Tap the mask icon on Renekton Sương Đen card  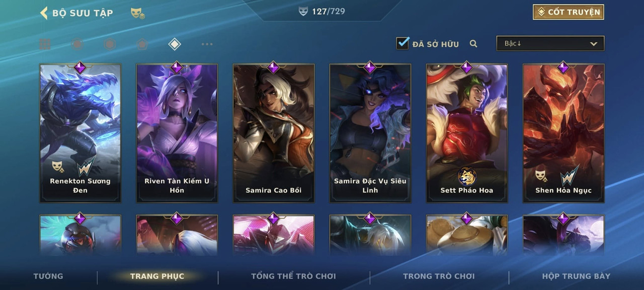click(x=58, y=166)
